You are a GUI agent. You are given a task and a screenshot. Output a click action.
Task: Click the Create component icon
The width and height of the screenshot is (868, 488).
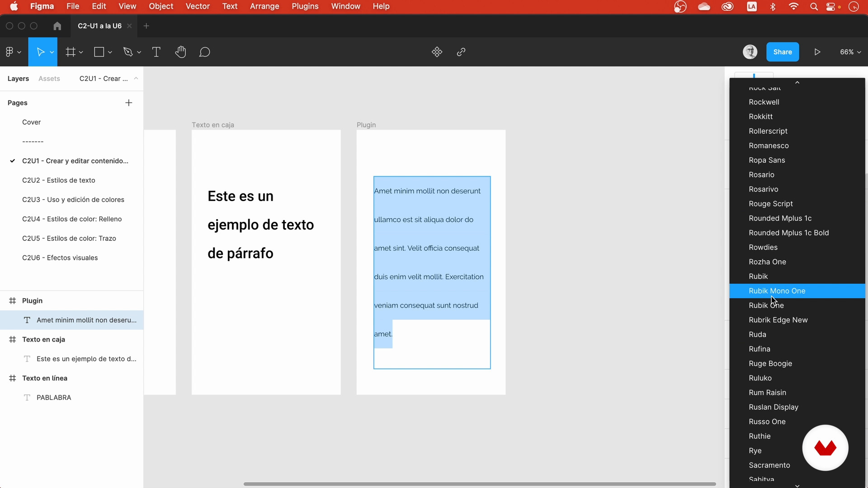tap(437, 52)
